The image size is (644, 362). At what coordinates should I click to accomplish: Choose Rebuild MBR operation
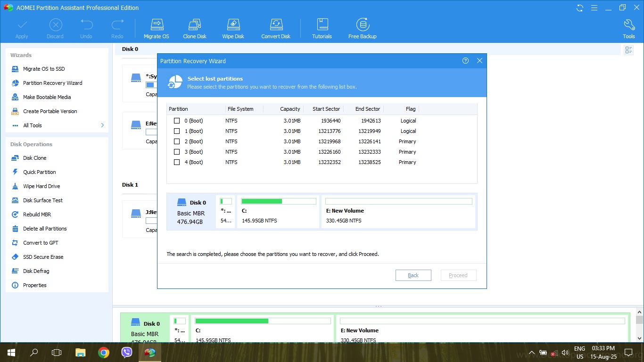37,214
